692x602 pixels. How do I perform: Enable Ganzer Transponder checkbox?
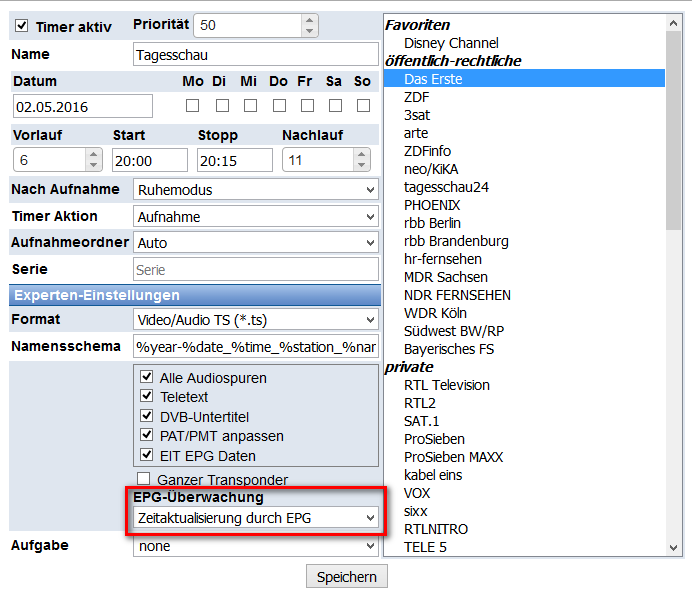coord(143,478)
